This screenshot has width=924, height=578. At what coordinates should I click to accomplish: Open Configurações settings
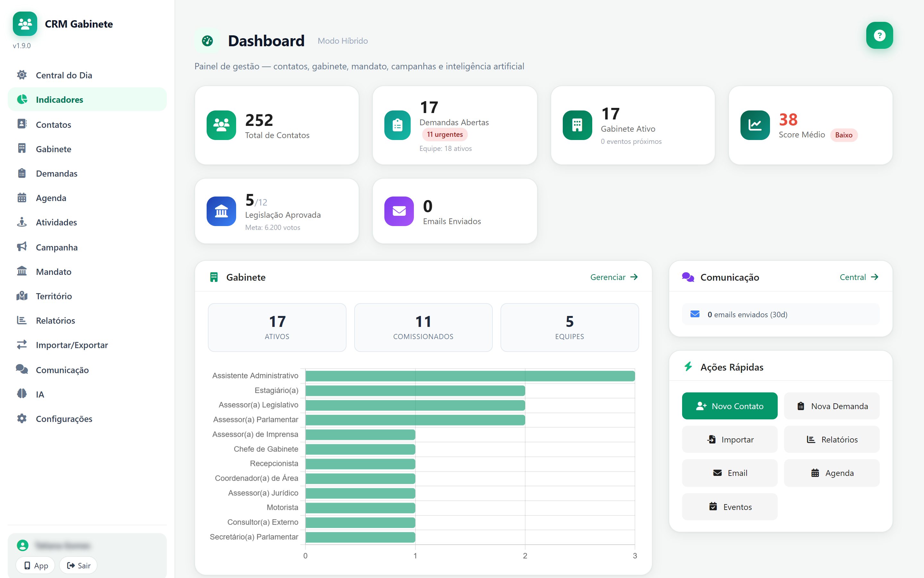[x=87, y=419]
